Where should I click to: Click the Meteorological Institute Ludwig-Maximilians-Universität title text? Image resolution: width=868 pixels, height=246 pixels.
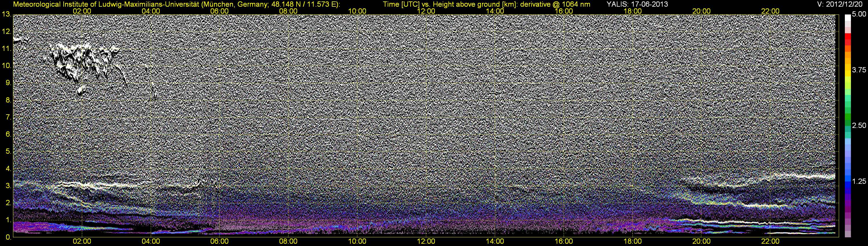176,4
